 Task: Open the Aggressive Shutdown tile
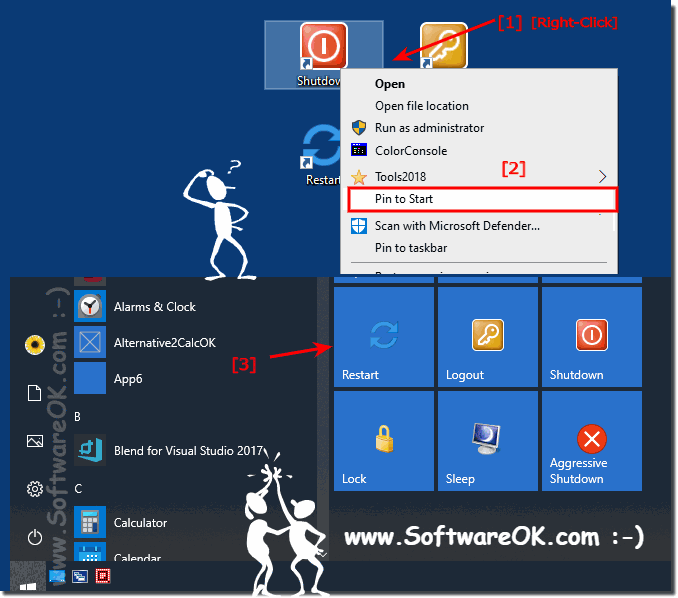(592, 441)
